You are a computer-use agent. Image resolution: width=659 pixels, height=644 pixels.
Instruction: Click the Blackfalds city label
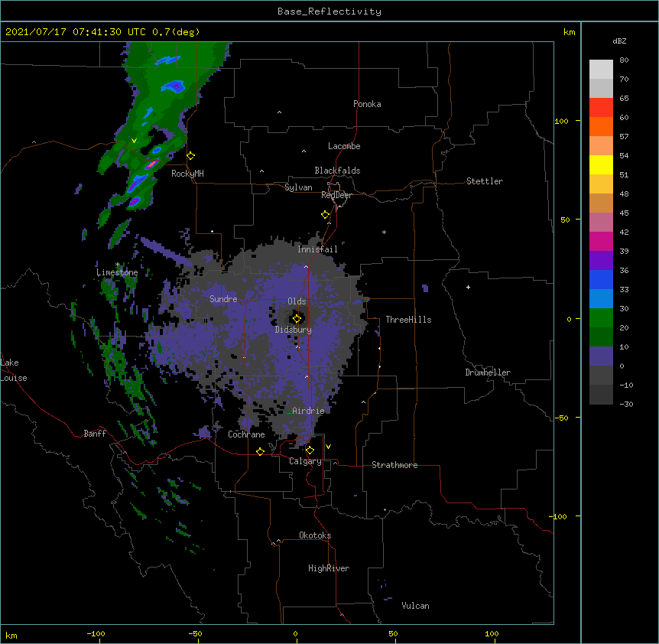(x=337, y=171)
